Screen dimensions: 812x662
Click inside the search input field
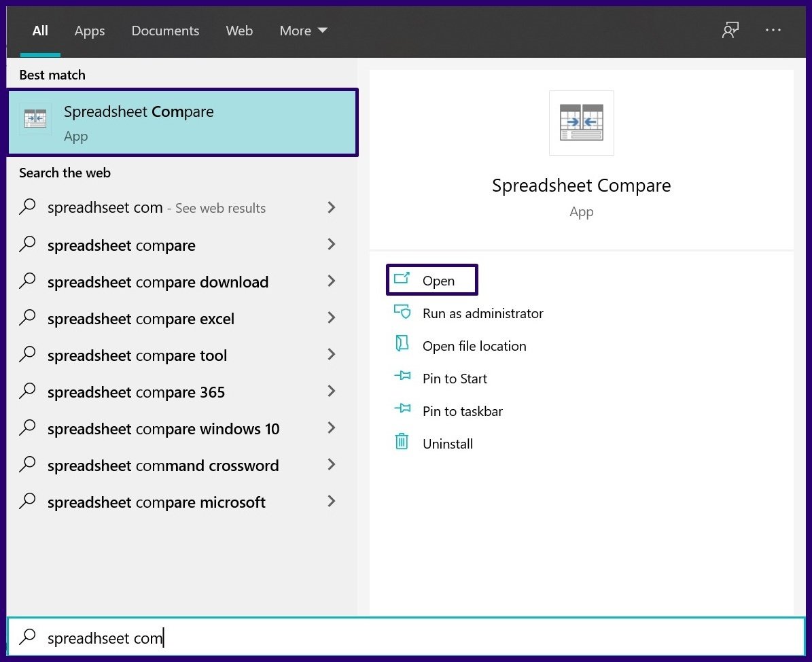[x=204, y=638]
